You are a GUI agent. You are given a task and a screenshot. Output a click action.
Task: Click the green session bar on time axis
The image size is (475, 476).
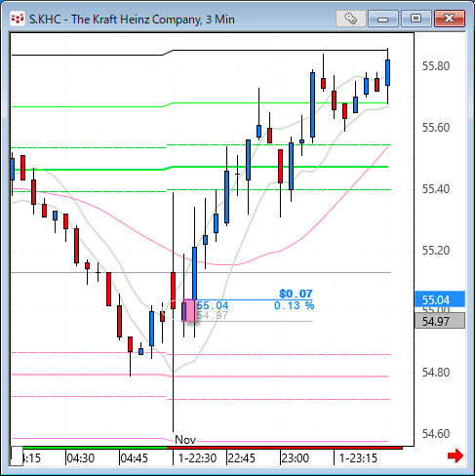(95, 448)
